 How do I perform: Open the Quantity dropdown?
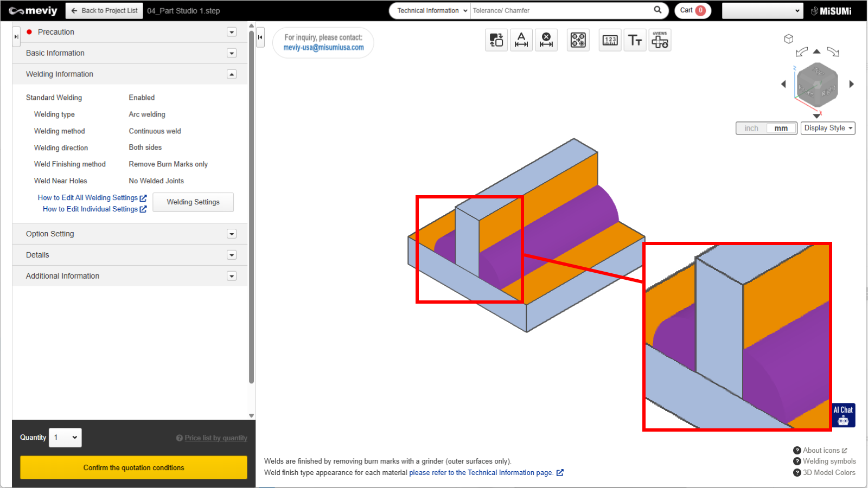65,438
